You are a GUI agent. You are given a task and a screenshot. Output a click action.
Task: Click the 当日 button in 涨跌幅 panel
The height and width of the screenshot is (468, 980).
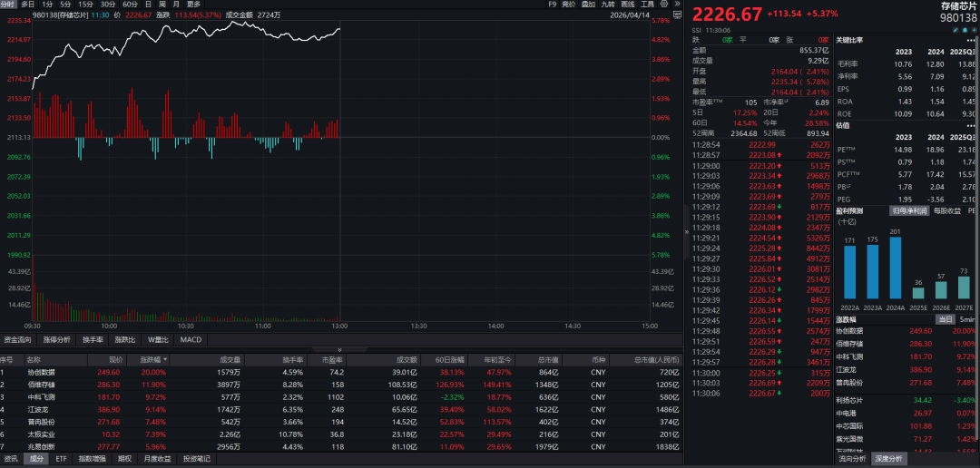pos(945,319)
